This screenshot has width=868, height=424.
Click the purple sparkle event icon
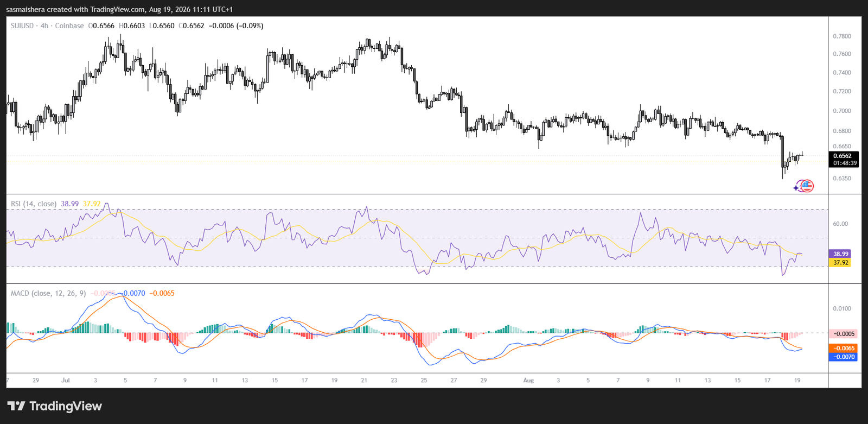tap(796, 188)
